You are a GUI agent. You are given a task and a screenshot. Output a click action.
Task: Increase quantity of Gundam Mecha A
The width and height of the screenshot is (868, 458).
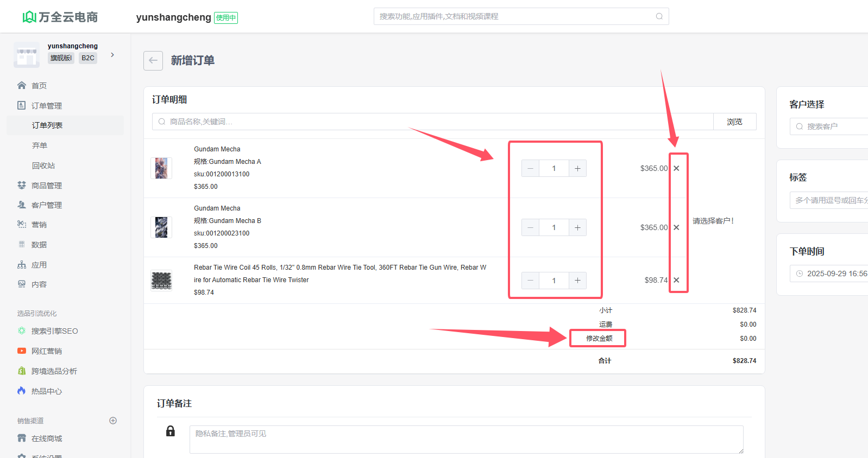pos(577,168)
